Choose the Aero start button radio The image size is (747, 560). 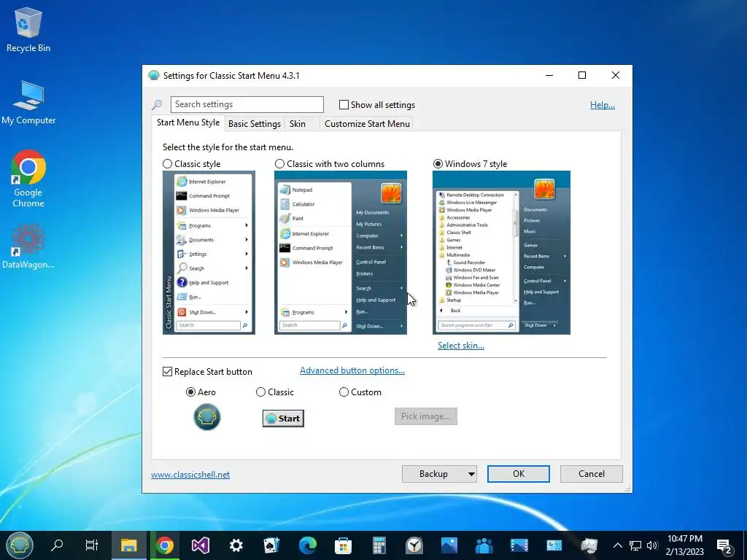[190, 392]
